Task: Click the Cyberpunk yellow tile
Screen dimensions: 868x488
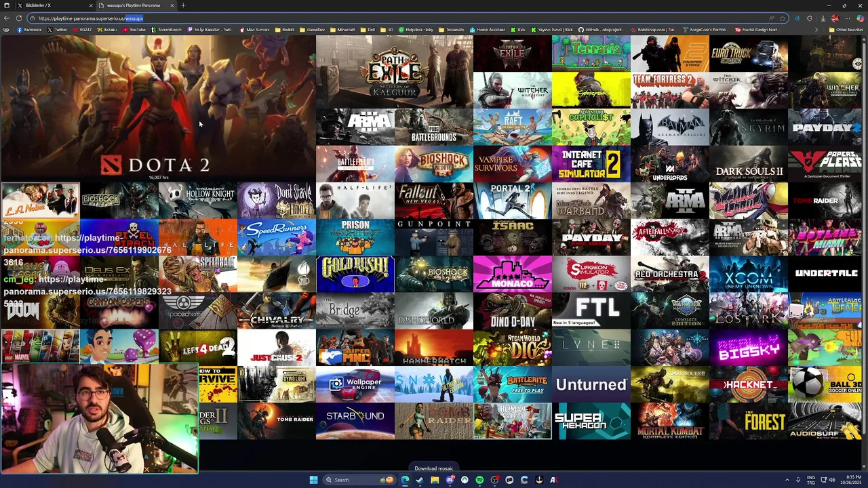Action: click(591, 91)
